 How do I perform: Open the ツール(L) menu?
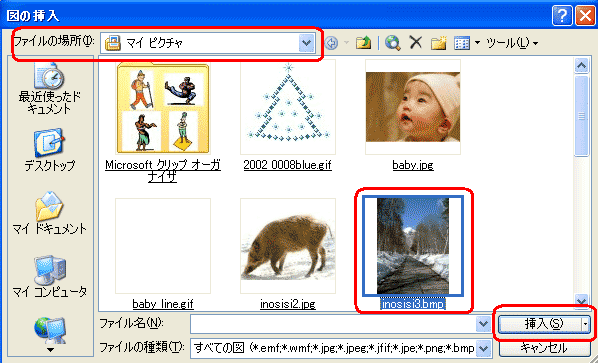pos(512,43)
